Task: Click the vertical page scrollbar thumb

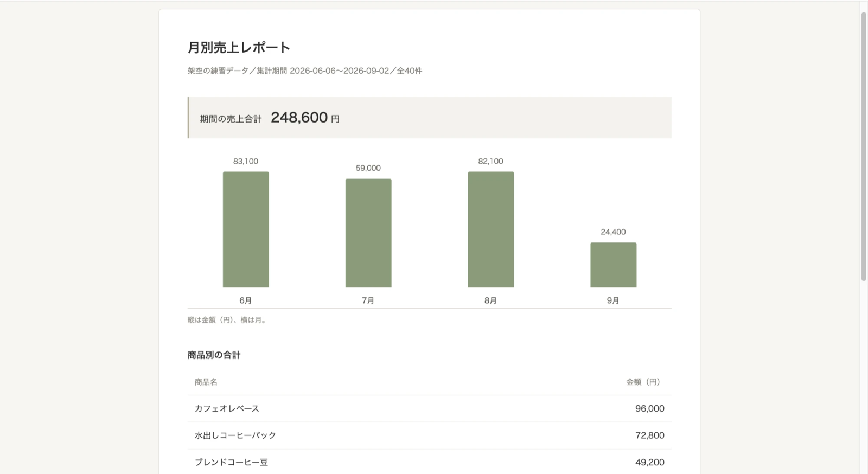Action: point(864,146)
